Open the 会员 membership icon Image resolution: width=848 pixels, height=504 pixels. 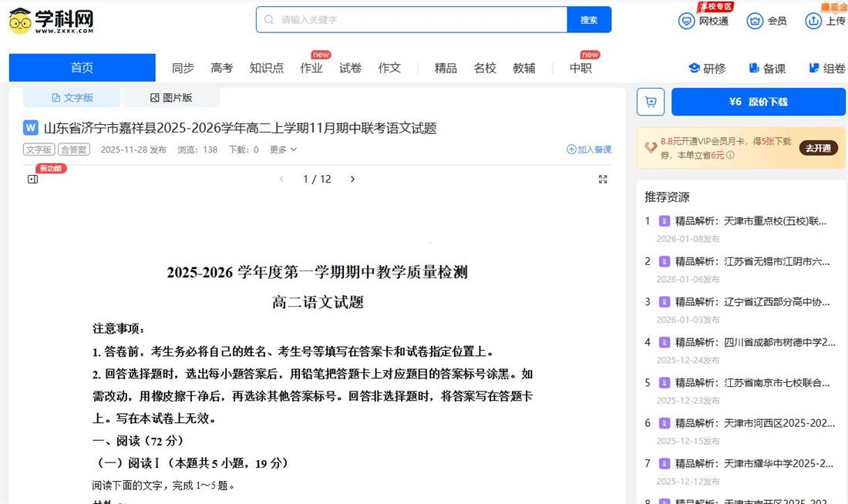pyautogui.click(x=755, y=21)
